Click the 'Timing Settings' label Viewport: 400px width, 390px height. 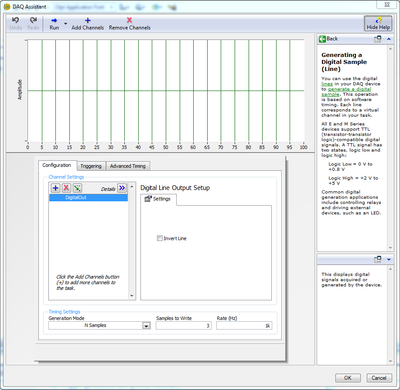coord(64,312)
